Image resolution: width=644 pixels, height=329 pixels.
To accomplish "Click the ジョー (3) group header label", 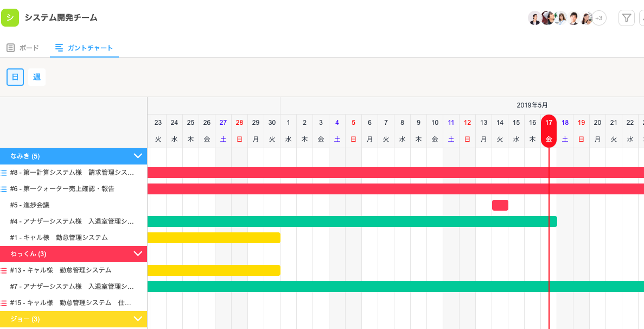I will 25,319.
